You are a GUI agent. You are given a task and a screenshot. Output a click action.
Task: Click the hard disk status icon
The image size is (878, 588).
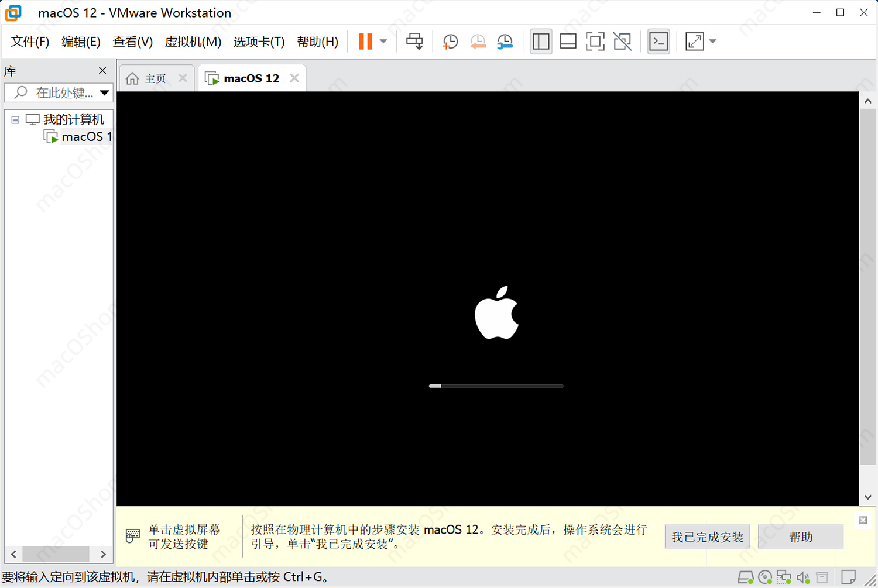pyautogui.click(x=745, y=577)
